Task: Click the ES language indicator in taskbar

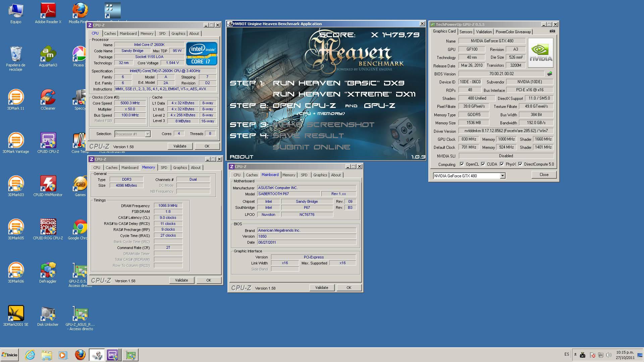Action: 567,354
